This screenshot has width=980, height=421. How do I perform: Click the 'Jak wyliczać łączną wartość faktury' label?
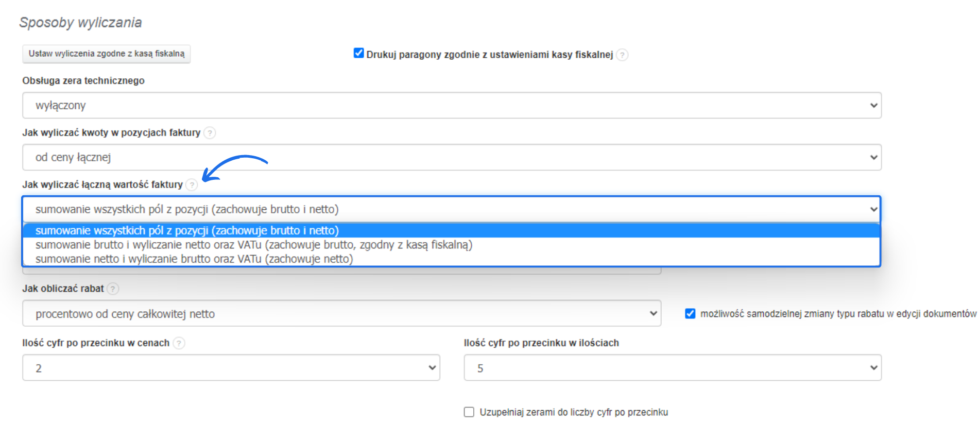[x=102, y=185]
